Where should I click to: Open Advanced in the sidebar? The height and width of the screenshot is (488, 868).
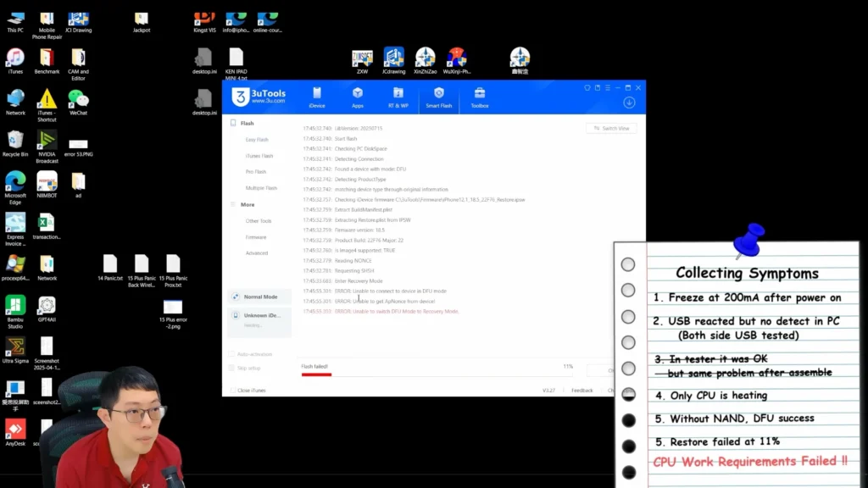click(256, 252)
